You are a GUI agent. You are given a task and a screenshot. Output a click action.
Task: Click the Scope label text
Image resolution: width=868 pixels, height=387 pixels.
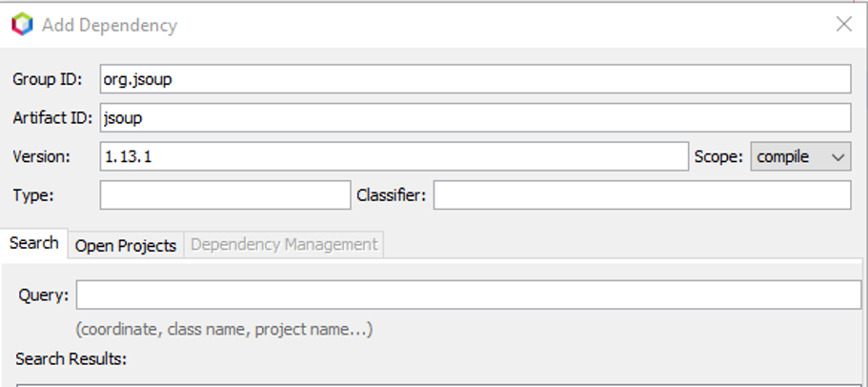tap(717, 156)
